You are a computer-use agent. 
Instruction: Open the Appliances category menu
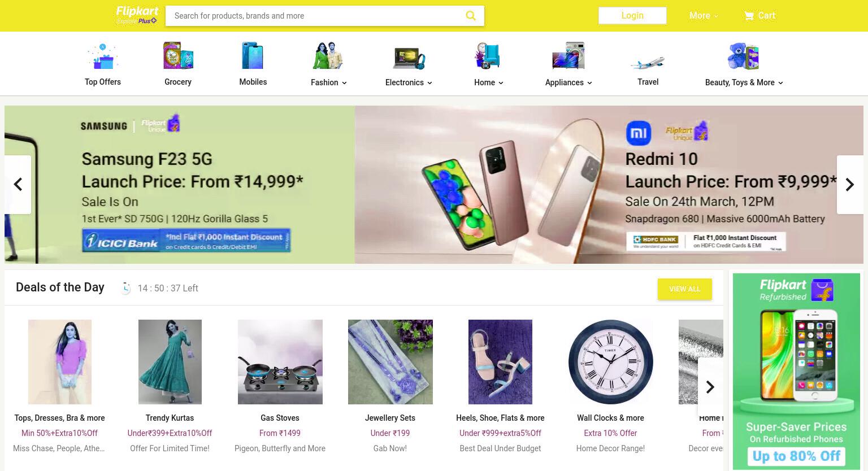click(x=568, y=82)
